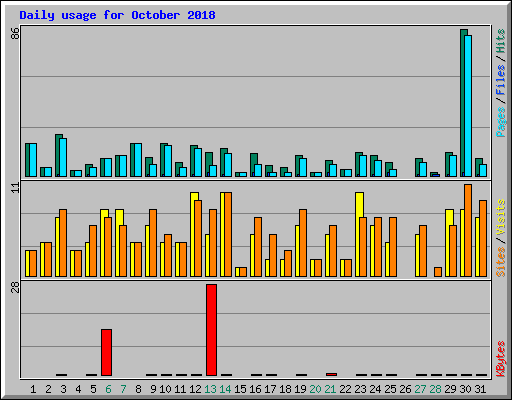512x400 pixels.
Task: Click the yellow Sites bar for day 7
Action: click(x=118, y=243)
